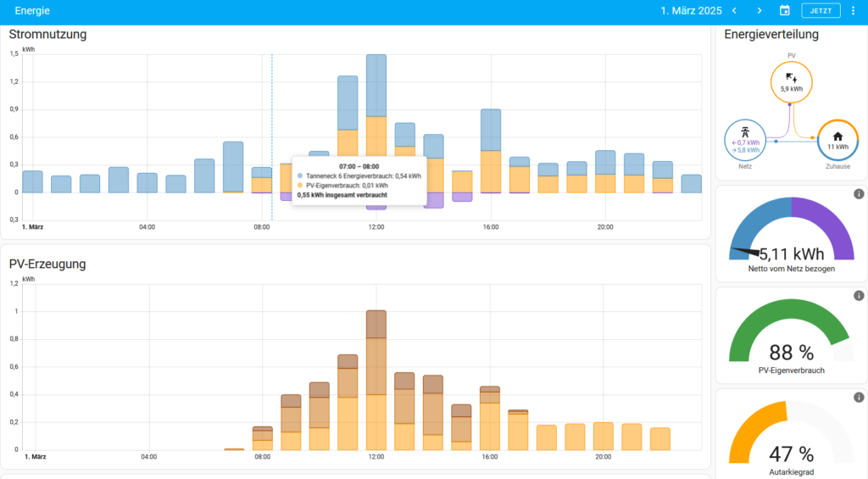Show info for the PV-Eigenverbrauch gauge card

[858, 296]
